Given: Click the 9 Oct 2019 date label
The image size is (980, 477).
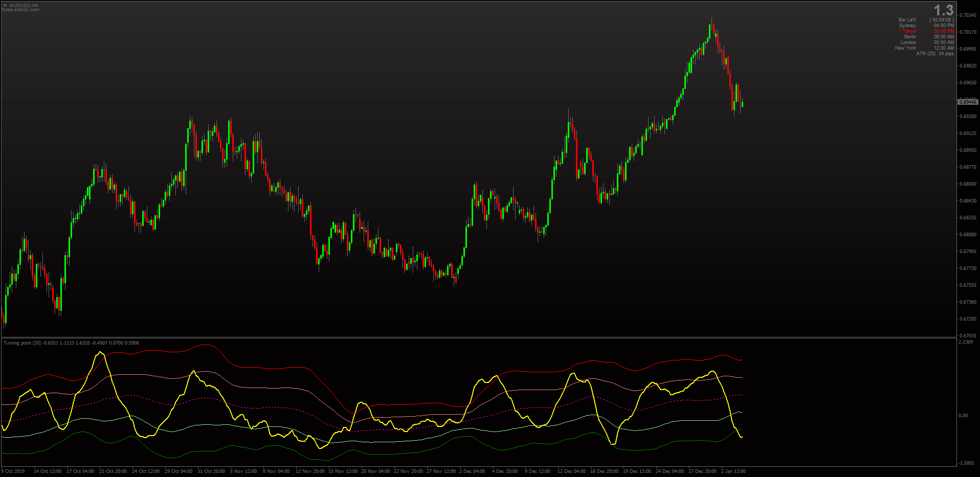Looking at the screenshot, I should tap(13, 471).
